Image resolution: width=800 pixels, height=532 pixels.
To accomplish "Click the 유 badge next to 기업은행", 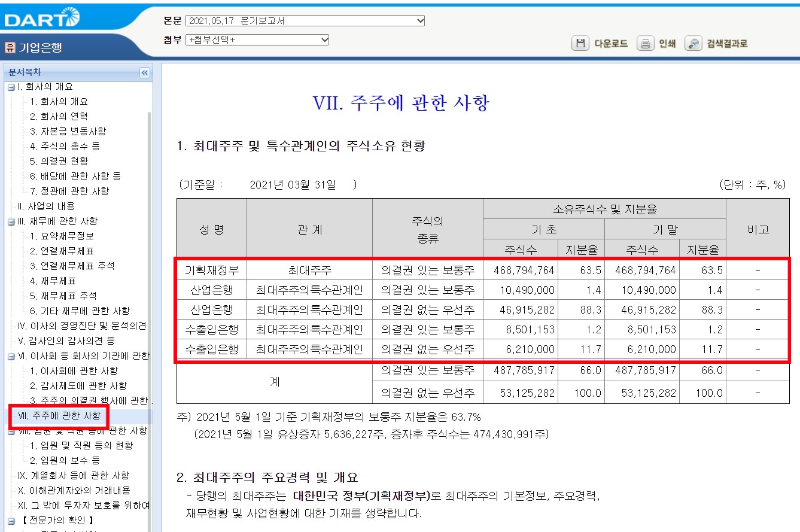I will click(10, 47).
